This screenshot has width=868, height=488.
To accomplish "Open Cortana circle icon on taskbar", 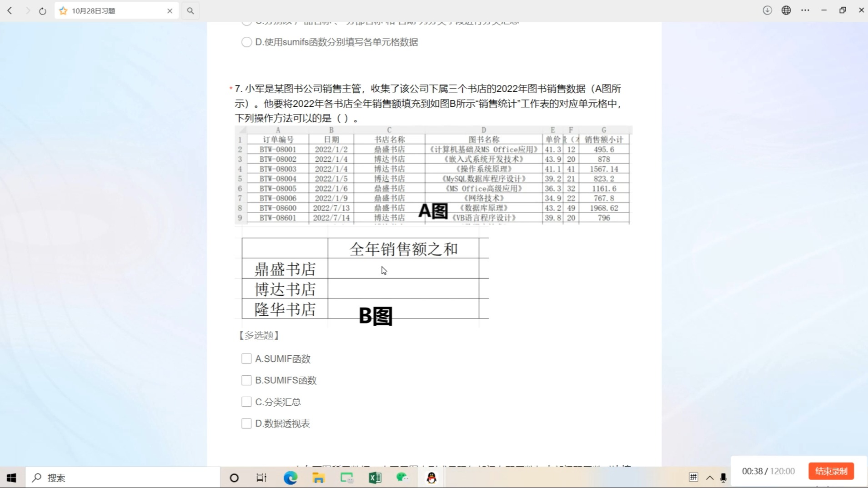I will click(x=234, y=478).
